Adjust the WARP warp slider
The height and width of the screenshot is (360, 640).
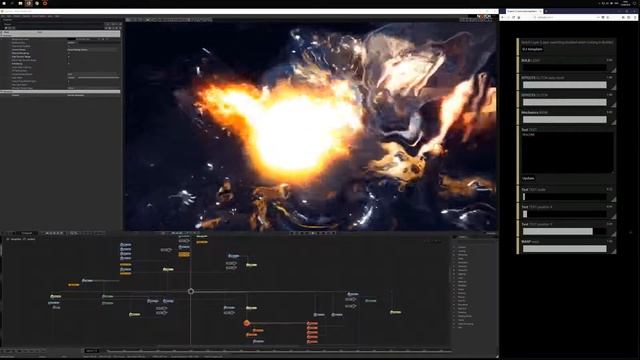click(565, 248)
